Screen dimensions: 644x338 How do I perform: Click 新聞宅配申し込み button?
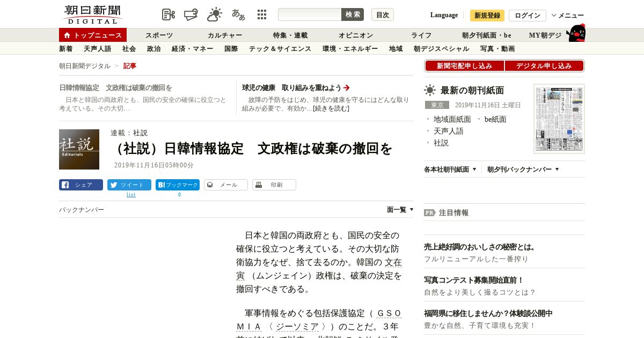[x=464, y=65]
